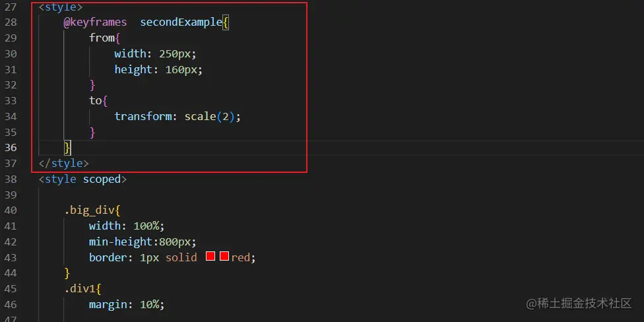Select line number 38 in the gutter
The height and width of the screenshot is (322, 644).
point(11,179)
